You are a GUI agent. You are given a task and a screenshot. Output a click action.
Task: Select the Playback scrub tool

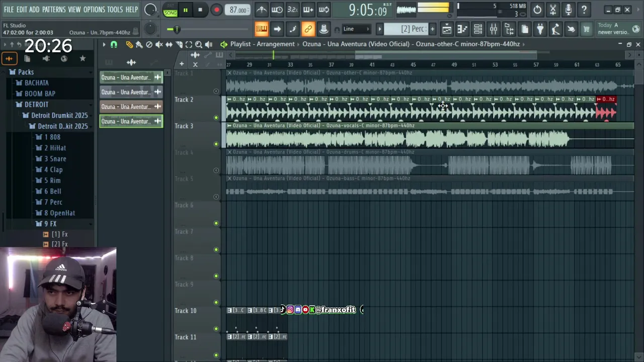209,44
